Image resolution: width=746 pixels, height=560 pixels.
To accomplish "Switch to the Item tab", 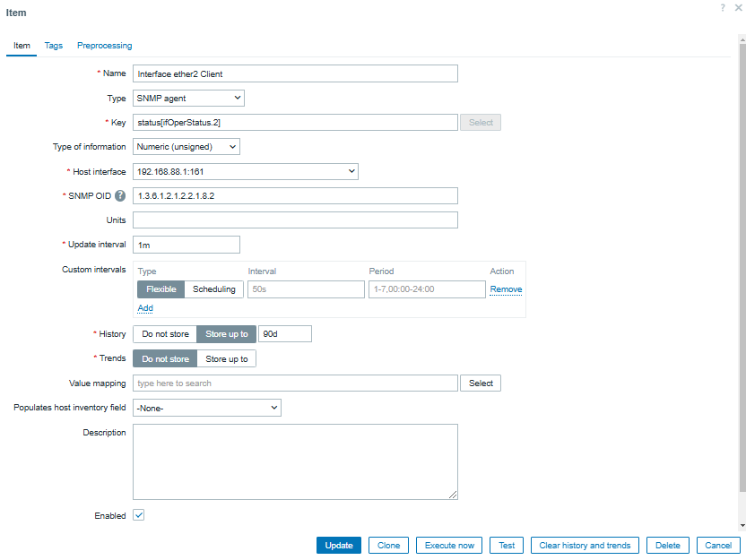I will point(22,46).
